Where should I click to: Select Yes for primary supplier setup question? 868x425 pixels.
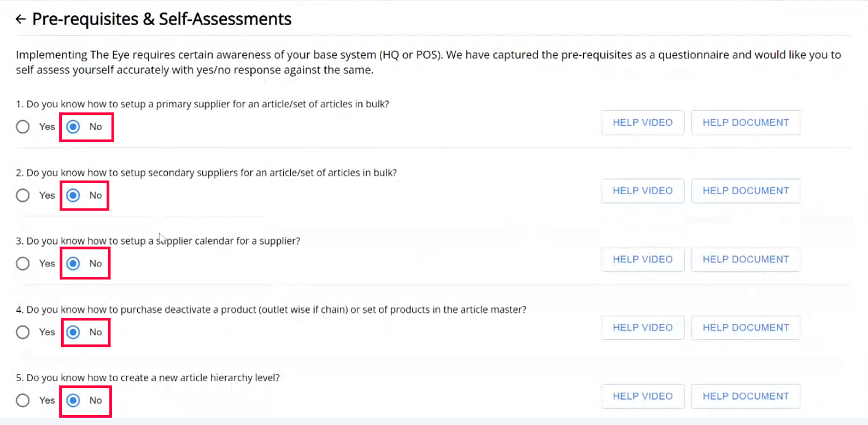click(x=23, y=127)
